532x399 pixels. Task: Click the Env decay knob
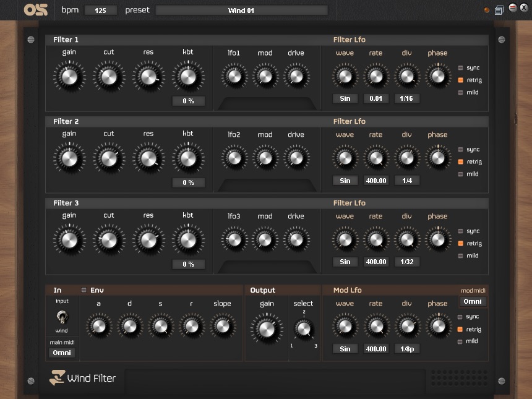130,326
